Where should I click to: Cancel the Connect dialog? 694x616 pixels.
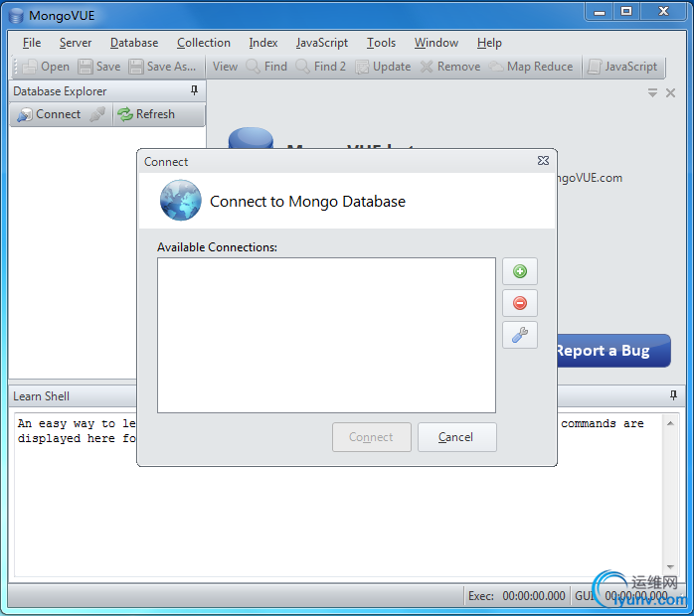click(456, 437)
